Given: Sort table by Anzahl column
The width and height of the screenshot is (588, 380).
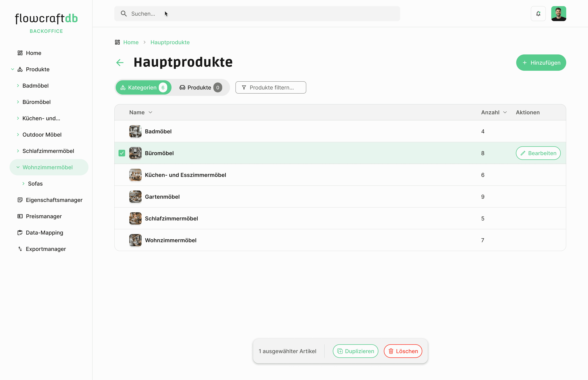Looking at the screenshot, I should (x=494, y=112).
